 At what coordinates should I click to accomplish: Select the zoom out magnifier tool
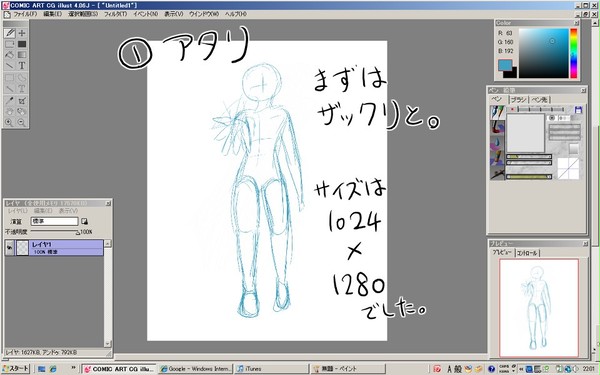click(x=22, y=122)
